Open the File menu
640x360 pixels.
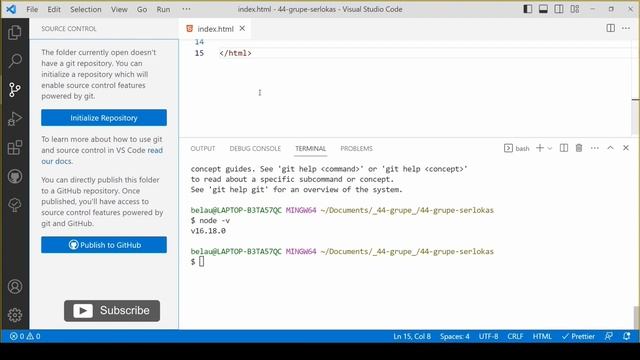click(32, 9)
